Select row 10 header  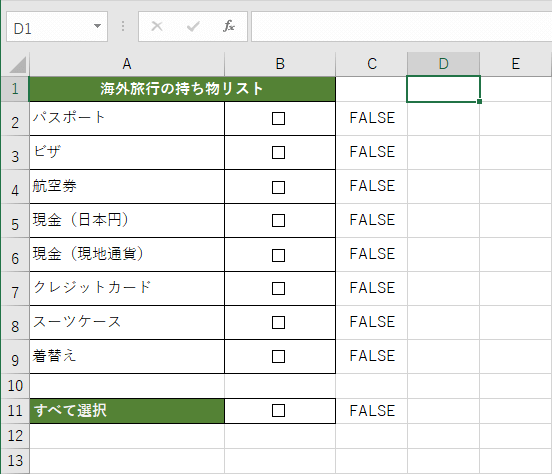coord(15,386)
